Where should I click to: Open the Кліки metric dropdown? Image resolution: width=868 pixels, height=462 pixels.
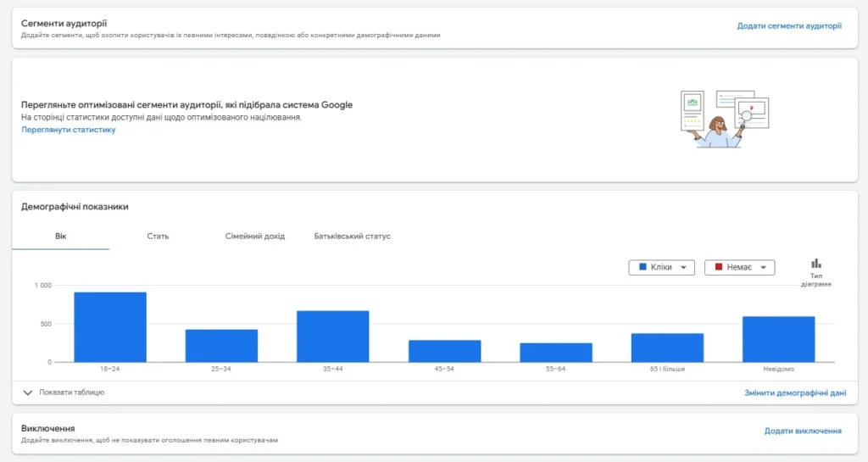(x=661, y=267)
